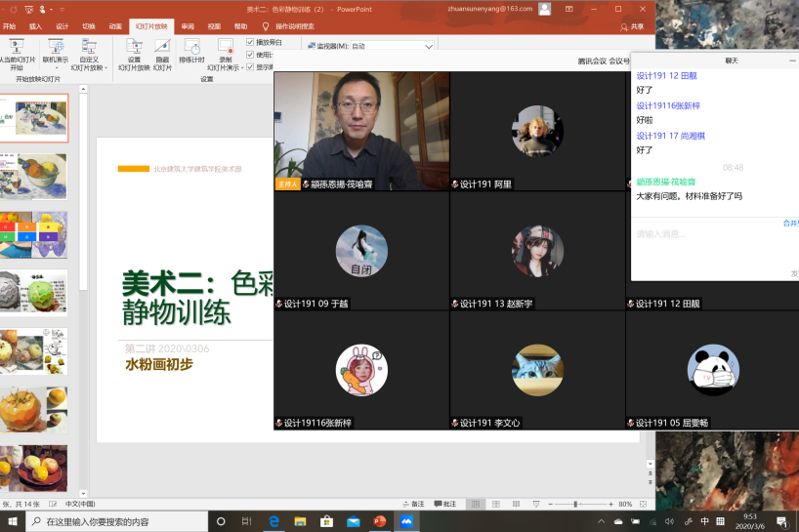Image resolution: width=799 pixels, height=532 pixels.
Task: Click the zoom slider in the status bar
Action: 575,504
